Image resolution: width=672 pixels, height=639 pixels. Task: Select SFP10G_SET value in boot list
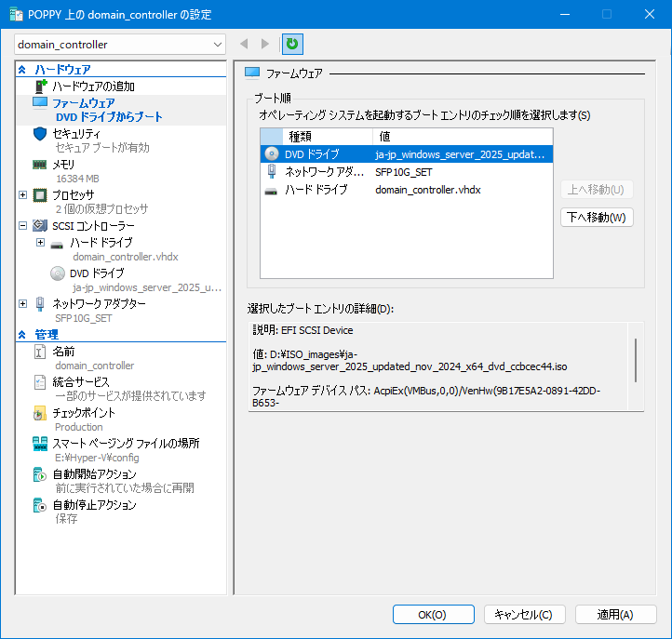click(404, 172)
